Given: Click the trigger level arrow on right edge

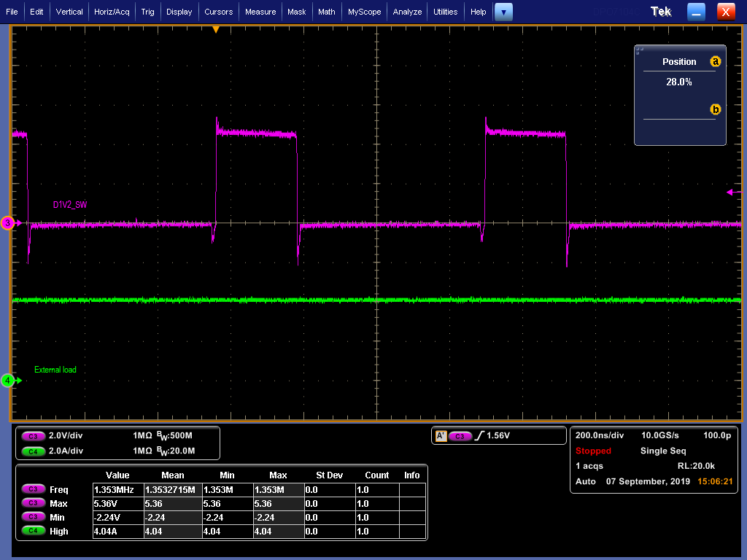Looking at the screenshot, I should 729,192.
